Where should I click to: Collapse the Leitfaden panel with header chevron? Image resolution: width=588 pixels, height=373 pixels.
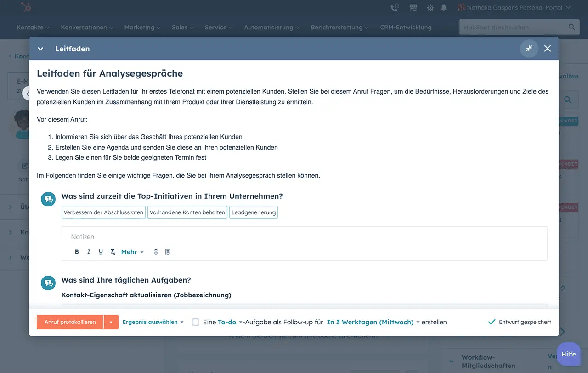(40, 49)
